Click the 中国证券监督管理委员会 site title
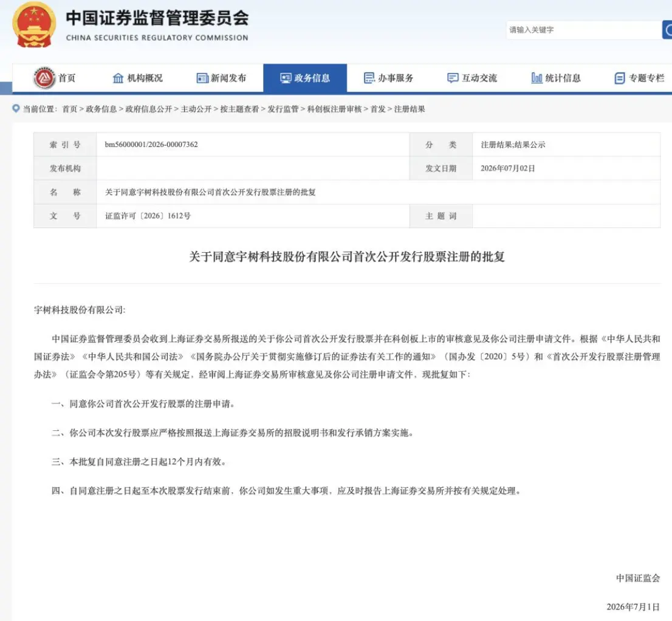This screenshot has height=621, width=672. [157, 18]
